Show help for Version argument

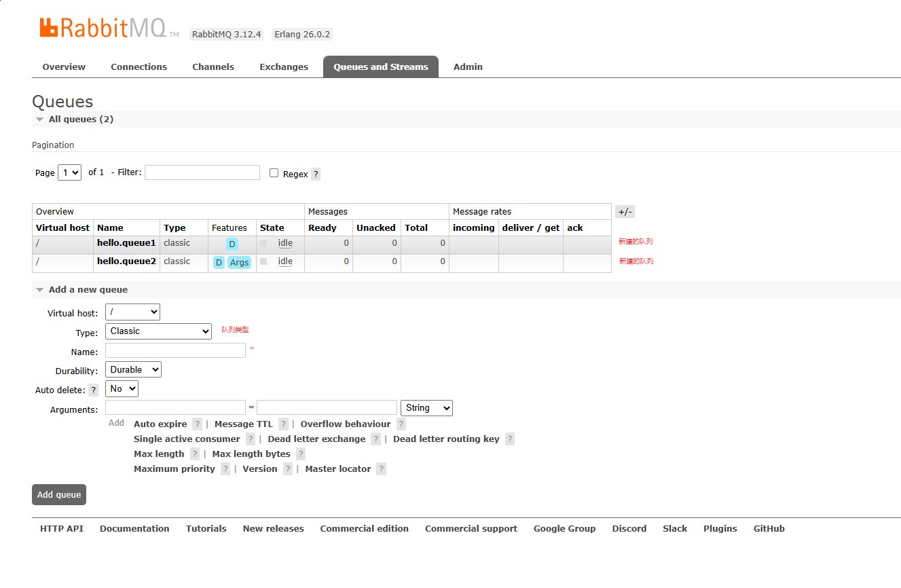click(288, 469)
